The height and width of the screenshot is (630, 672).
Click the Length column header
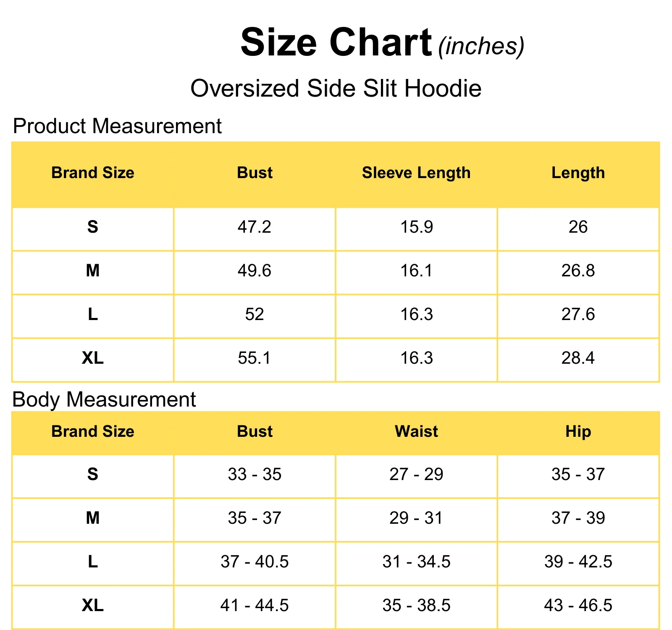pos(578,173)
